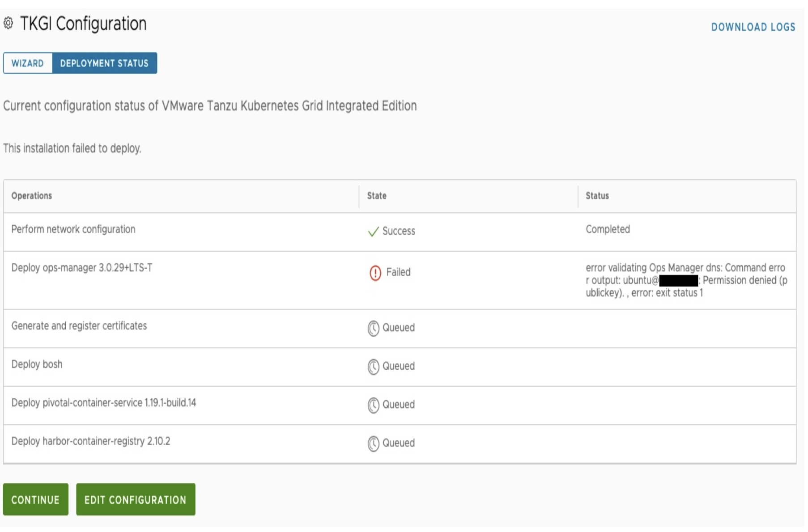808x532 pixels.
Task: Download the deployment logs
Action: pos(753,27)
